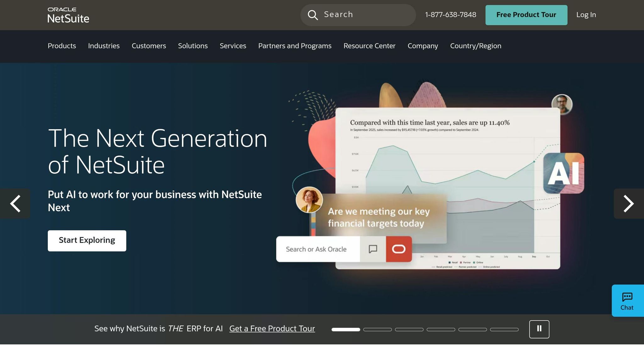Click headline The Next Generation of NetSuite
Image resolution: width=644 pixels, height=362 pixels.
(158, 151)
